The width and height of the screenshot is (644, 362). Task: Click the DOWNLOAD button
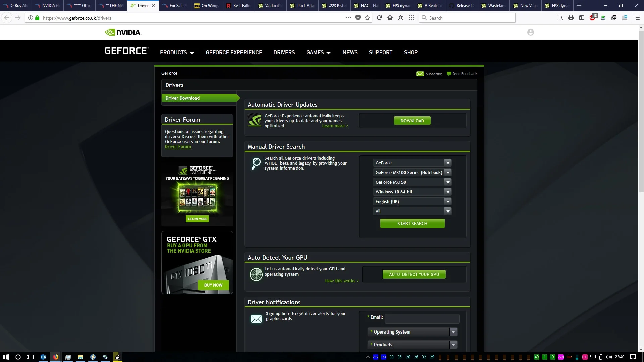[x=412, y=121]
